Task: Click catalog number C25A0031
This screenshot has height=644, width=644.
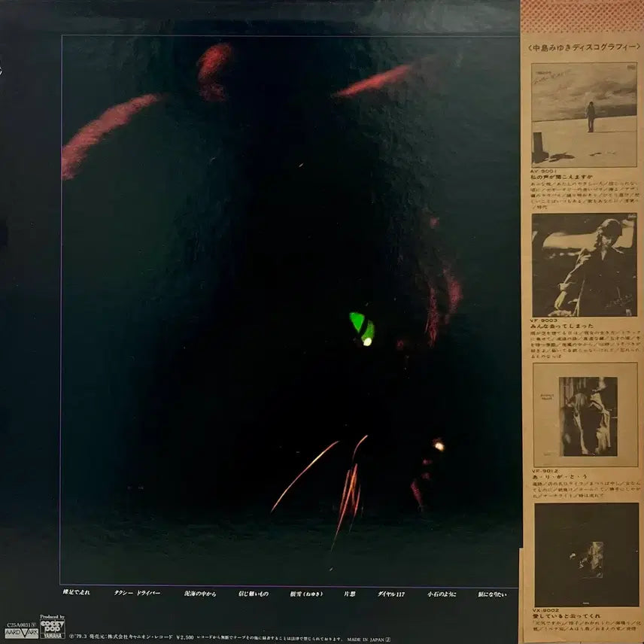Action: click(x=20, y=625)
